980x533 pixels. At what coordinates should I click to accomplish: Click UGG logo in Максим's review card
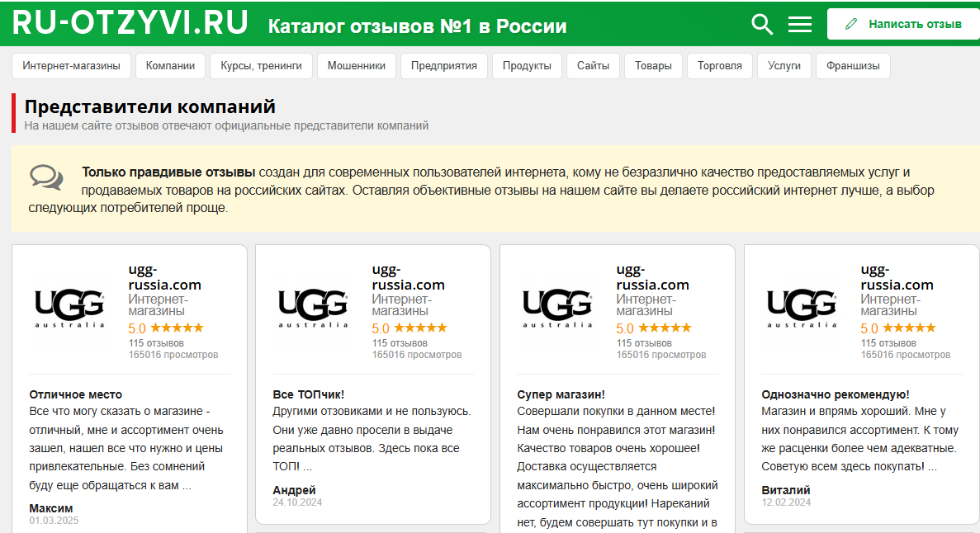pyautogui.click(x=69, y=309)
